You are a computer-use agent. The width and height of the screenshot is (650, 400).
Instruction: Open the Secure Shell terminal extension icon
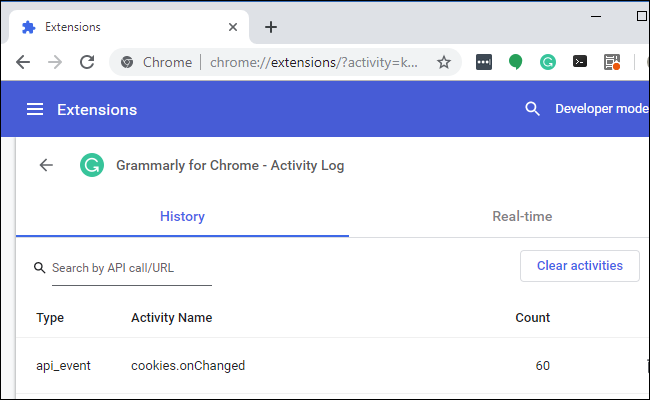579,62
